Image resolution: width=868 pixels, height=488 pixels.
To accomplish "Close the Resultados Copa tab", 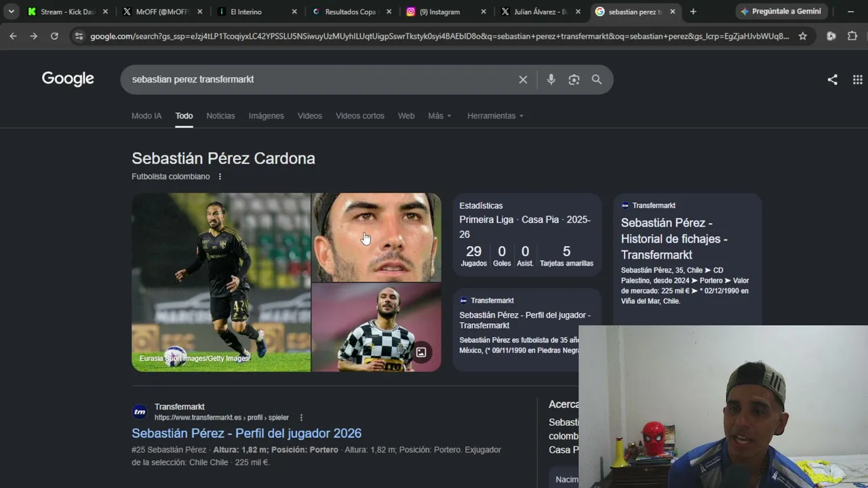I will pyautogui.click(x=389, y=12).
